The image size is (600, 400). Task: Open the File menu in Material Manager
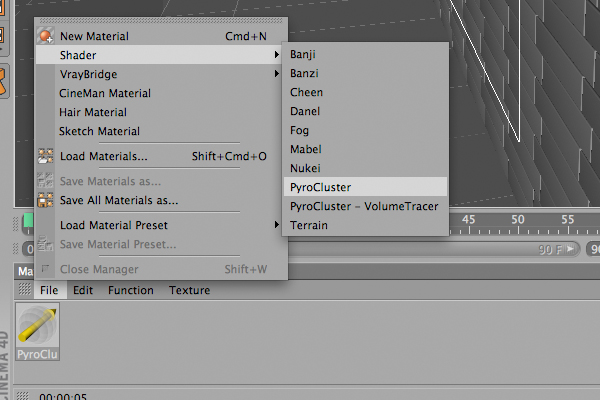[x=49, y=290]
